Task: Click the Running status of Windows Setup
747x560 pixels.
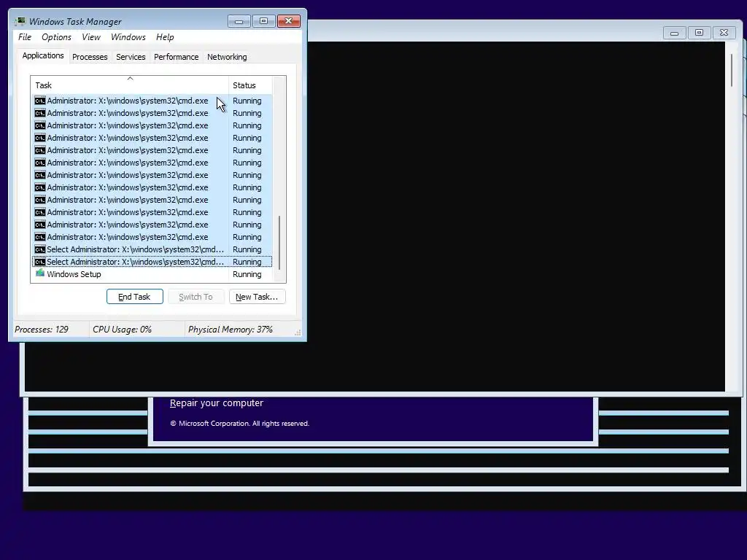Action: tap(247, 274)
